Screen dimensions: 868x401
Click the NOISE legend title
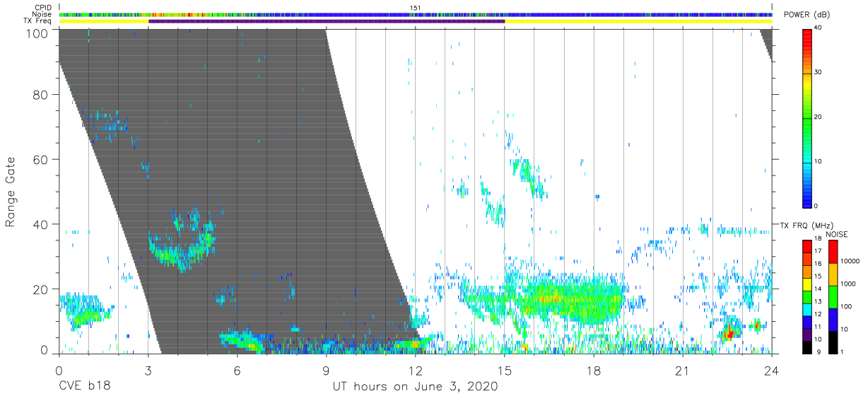pyautogui.click(x=837, y=234)
